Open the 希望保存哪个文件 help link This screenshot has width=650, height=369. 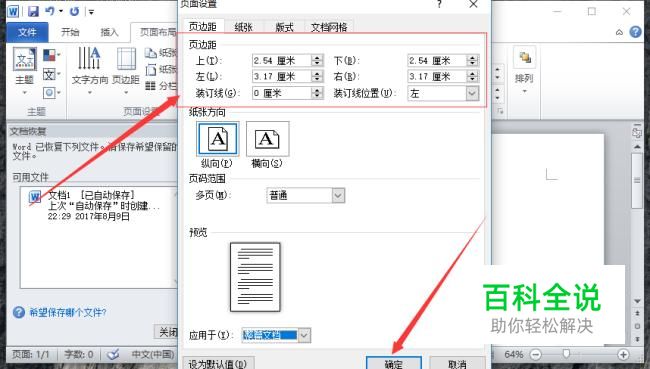click(x=68, y=312)
